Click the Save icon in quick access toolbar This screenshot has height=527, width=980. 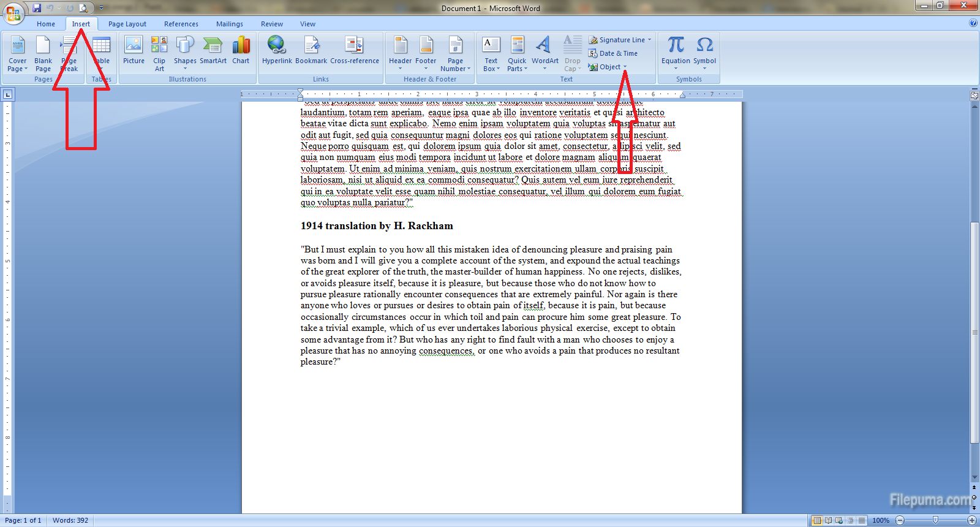pos(37,8)
